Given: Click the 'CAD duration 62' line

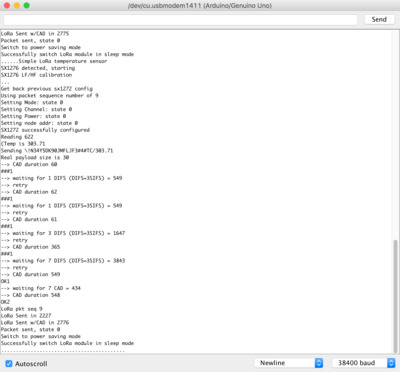Looking at the screenshot, I should [x=29, y=192].
